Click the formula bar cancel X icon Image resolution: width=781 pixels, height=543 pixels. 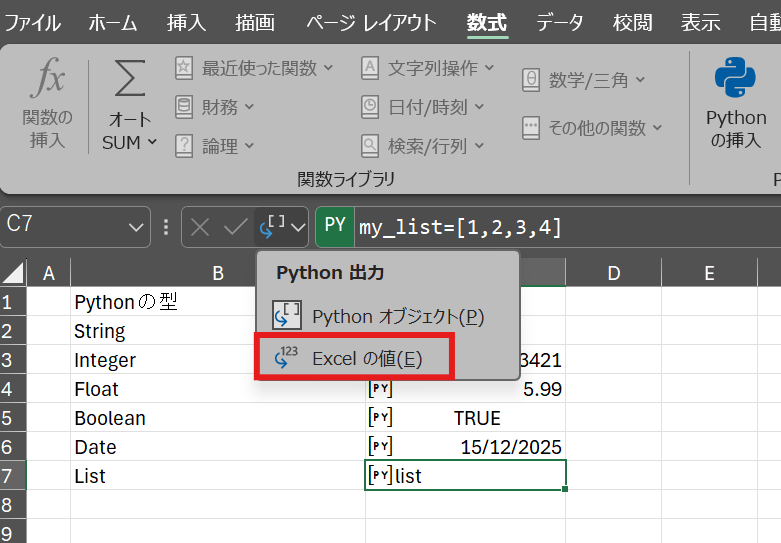tap(200, 228)
